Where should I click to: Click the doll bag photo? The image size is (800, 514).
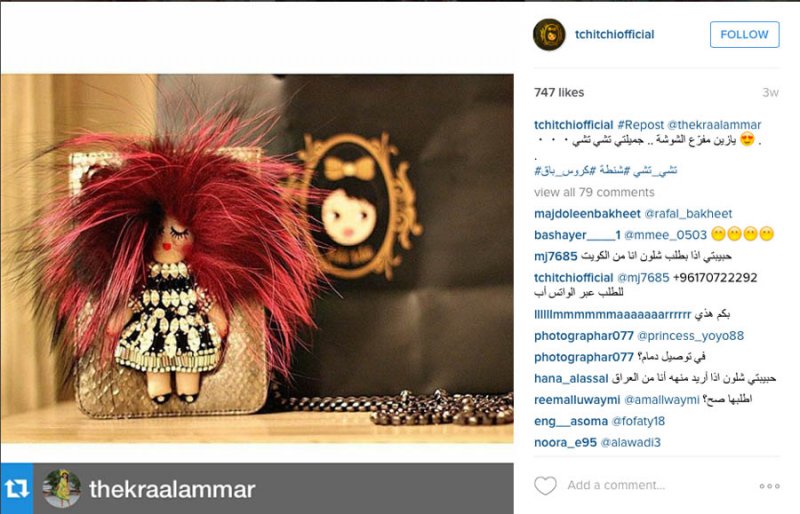[x=257, y=258]
